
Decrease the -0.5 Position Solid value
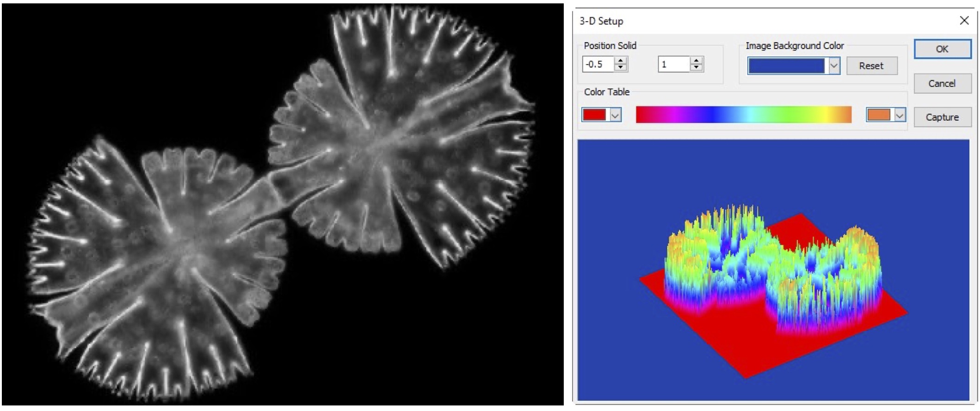click(621, 68)
